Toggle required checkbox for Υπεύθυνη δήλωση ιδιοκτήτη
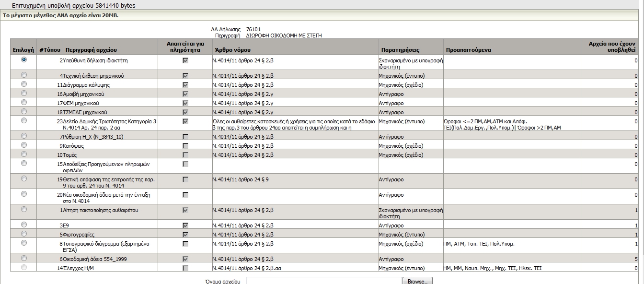The image size is (644, 284). (185, 61)
